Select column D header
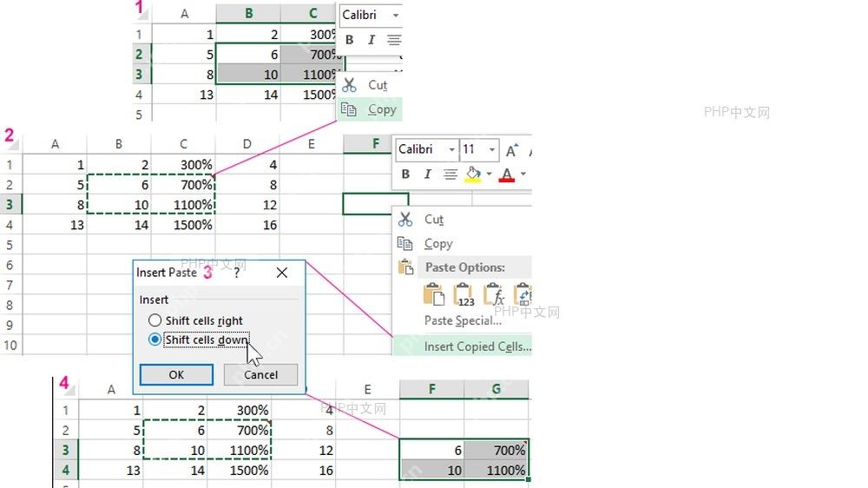The image size is (868, 488). click(247, 144)
